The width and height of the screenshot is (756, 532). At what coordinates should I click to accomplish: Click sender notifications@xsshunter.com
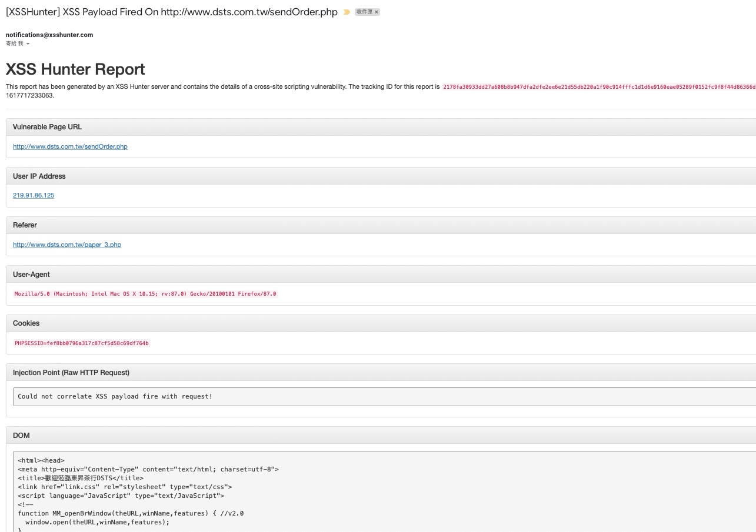click(49, 35)
